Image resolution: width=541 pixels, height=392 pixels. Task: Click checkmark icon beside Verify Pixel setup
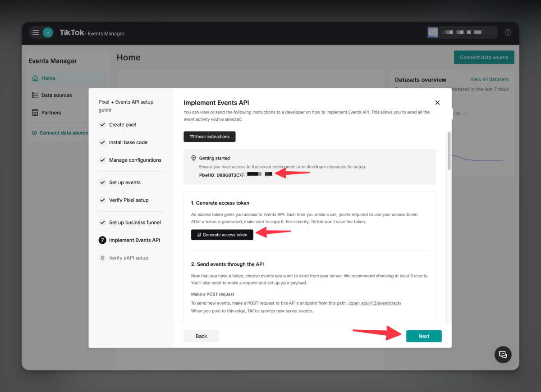click(x=102, y=200)
